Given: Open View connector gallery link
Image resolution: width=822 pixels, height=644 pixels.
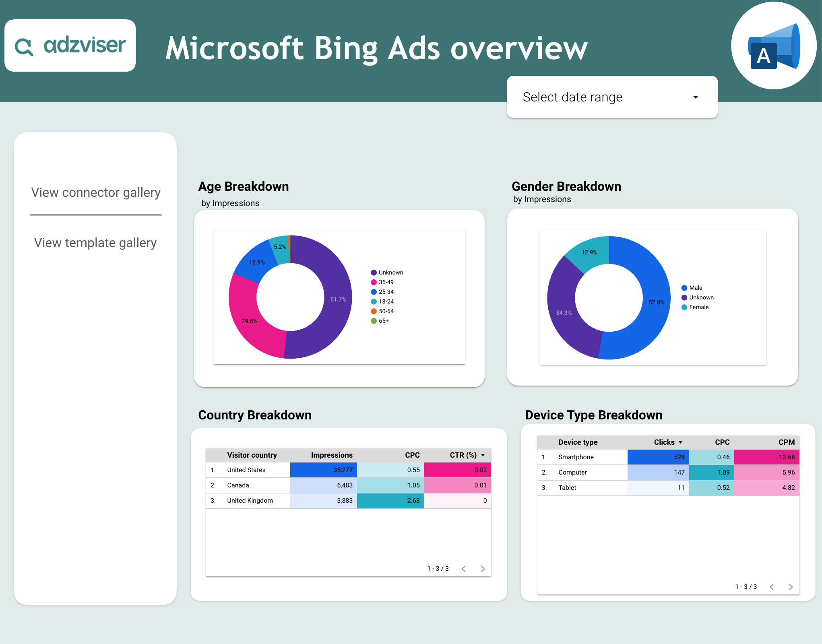Looking at the screenshot, I should (x=96, y=192).
